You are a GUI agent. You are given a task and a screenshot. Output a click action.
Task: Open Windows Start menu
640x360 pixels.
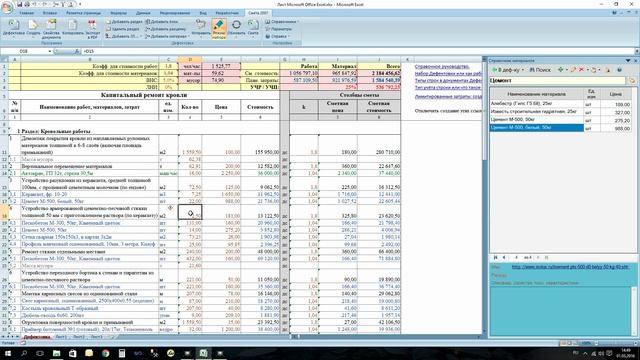coord(7,353)
